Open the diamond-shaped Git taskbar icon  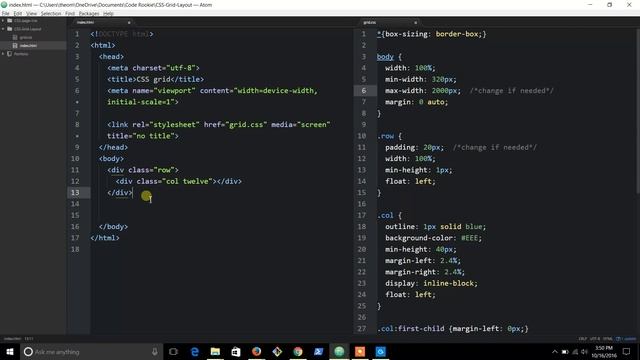[x=277, y=352]
